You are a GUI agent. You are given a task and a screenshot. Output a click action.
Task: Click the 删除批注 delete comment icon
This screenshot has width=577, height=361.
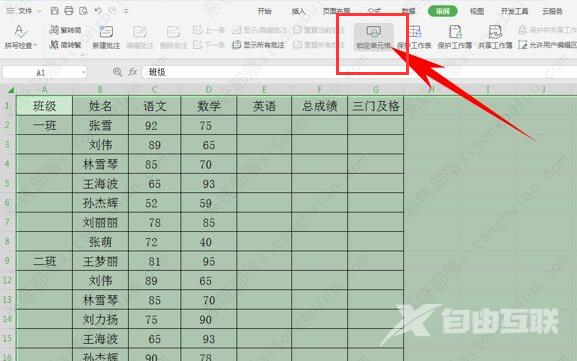[173, 37]
